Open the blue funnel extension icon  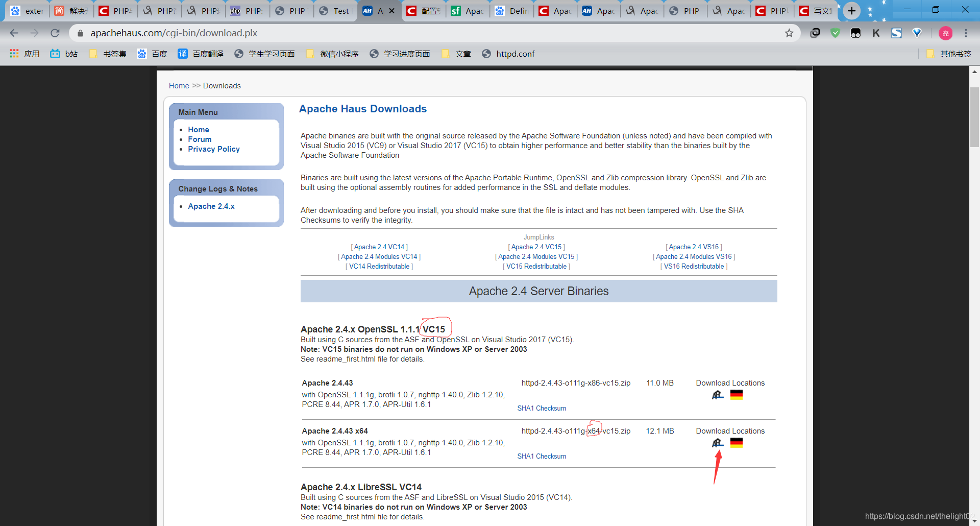[917, 33]
